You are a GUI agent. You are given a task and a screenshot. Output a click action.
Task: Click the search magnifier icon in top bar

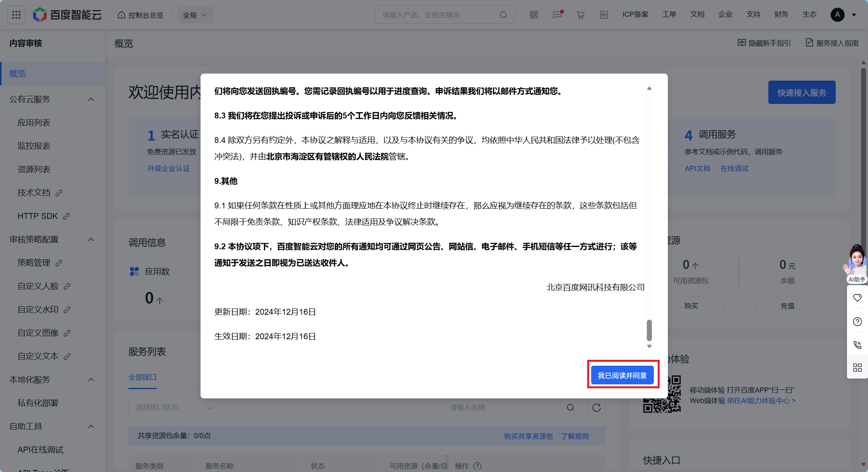pos(503,15)
